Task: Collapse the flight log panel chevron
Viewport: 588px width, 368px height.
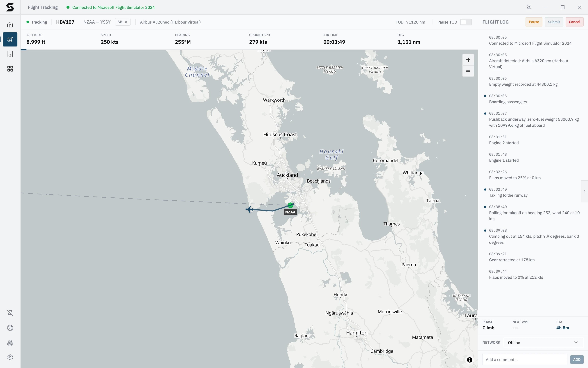Action: tap(584, 191)
